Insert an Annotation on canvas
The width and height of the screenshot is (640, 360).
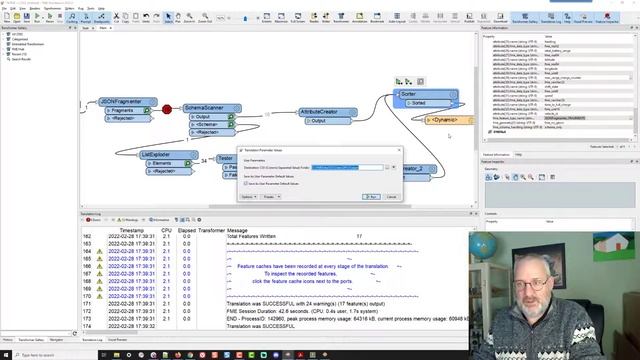tap(360, 17)
